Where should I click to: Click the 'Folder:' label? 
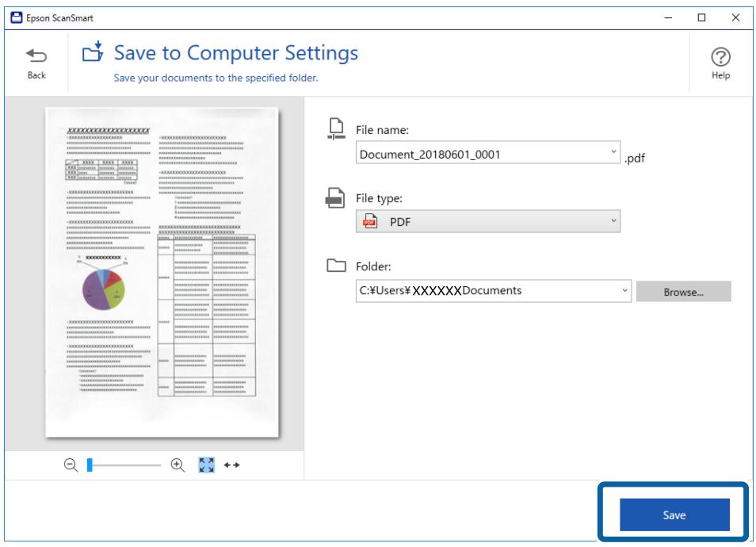pos(373,266)
